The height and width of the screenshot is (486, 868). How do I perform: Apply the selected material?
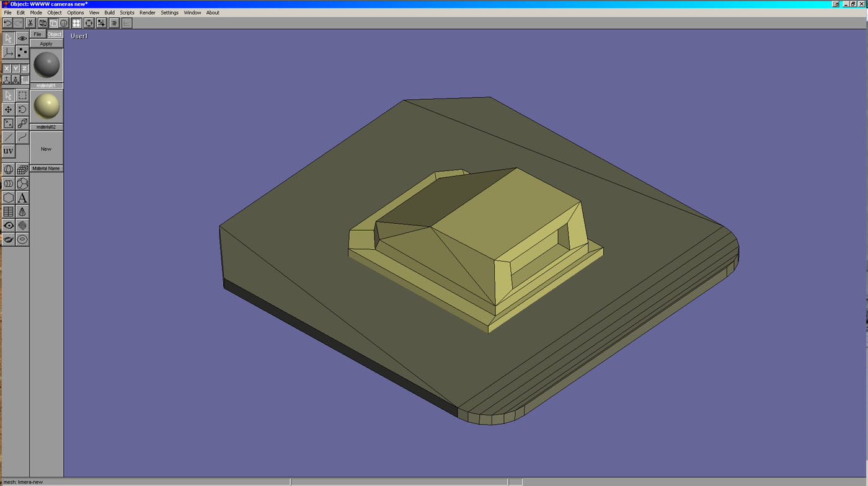point(46,44)
